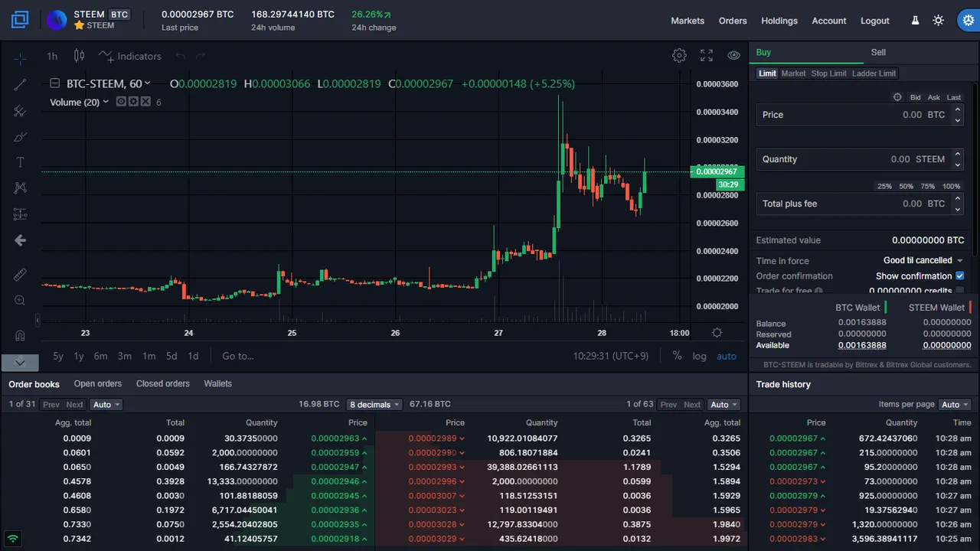Select the crosshair cursor tool
The image size is (980, 551).
click(20, 58)
